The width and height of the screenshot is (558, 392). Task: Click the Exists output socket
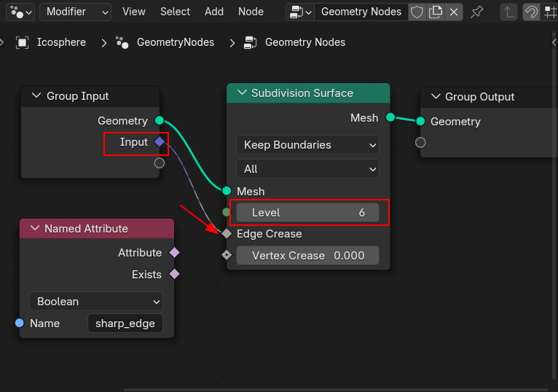(174, 274)
